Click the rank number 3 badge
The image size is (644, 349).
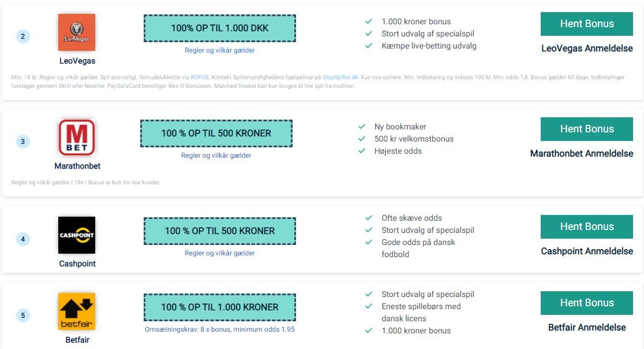[x=23, y=142]
